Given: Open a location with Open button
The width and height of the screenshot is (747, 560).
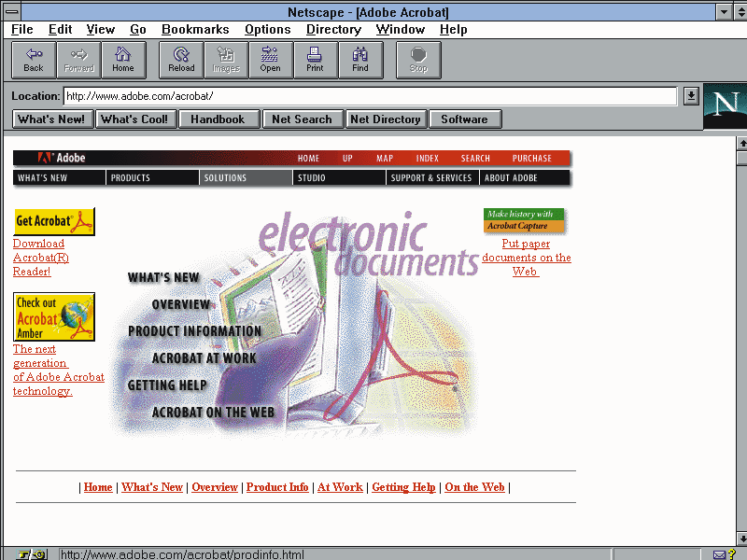Looking at the screenshot, I should pyautogui.click(x=271, y=60).
